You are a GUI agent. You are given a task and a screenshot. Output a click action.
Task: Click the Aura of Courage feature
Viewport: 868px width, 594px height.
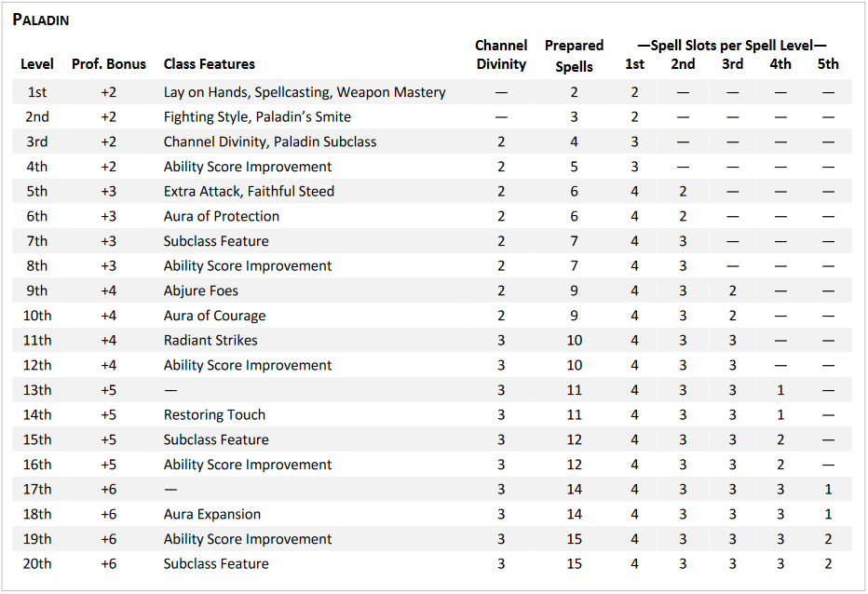[214, 316]
